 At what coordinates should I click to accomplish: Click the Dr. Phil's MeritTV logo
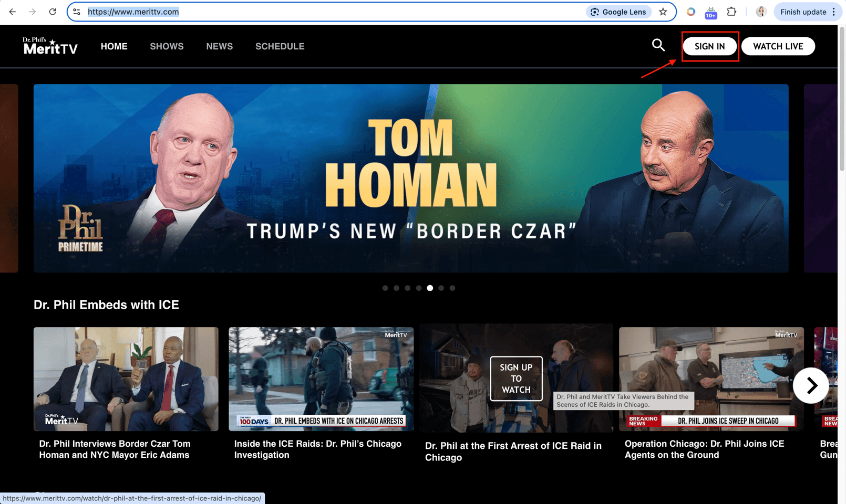tap(50, 46)
